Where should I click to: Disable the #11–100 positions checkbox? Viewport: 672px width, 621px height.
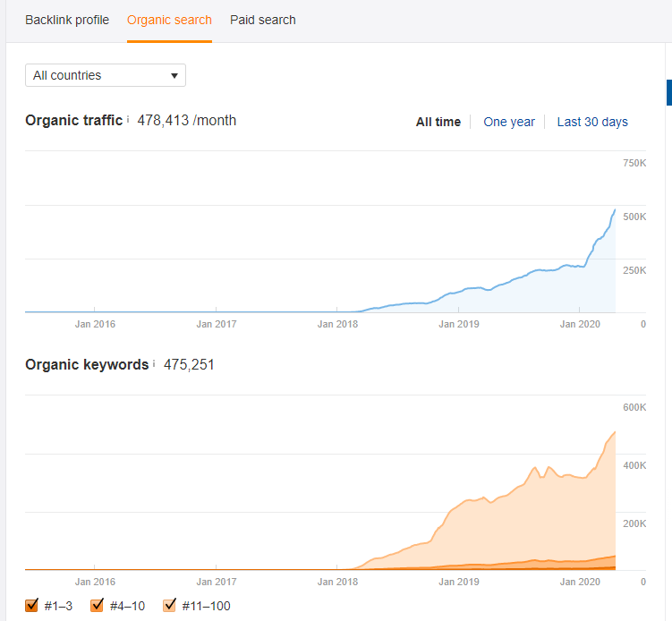[x=170, y=606]
